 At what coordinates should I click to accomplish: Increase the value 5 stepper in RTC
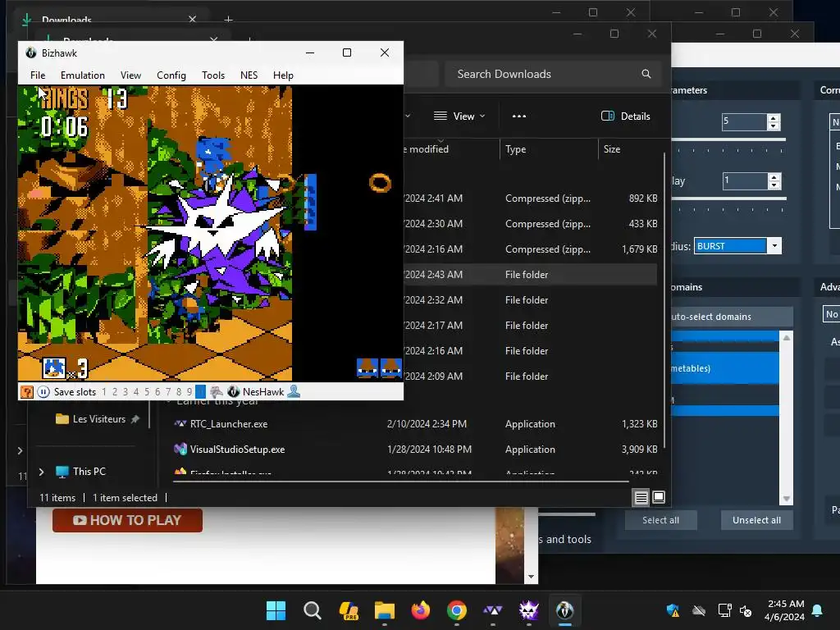773,118
